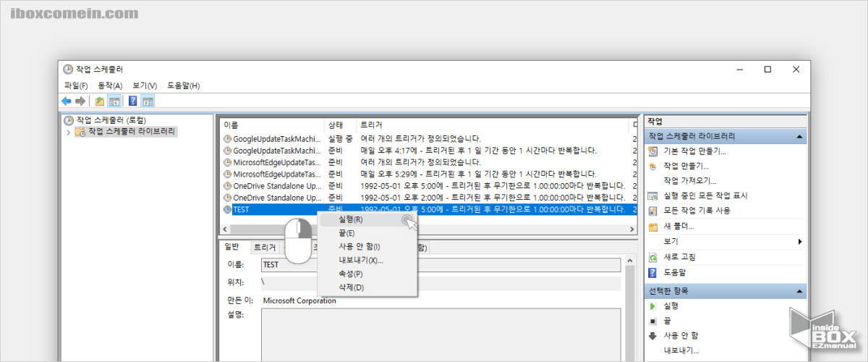Open the 보기 submenu arrow in actions pane
The width and height of the screenshot is (868, 362).
(800, 241)
